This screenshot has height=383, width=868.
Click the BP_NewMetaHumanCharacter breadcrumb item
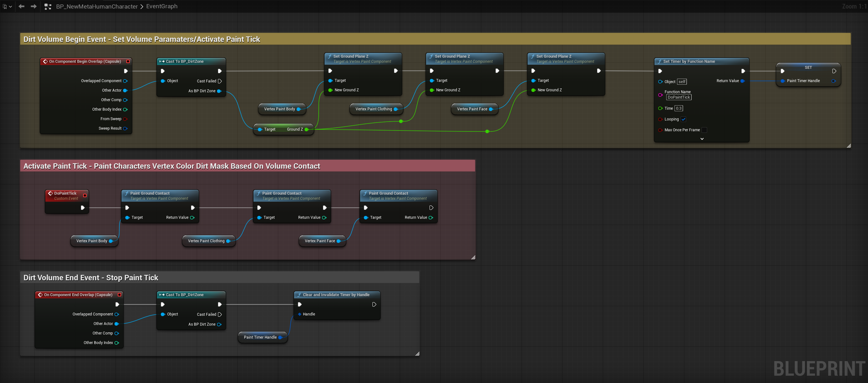tap(97, 6)
